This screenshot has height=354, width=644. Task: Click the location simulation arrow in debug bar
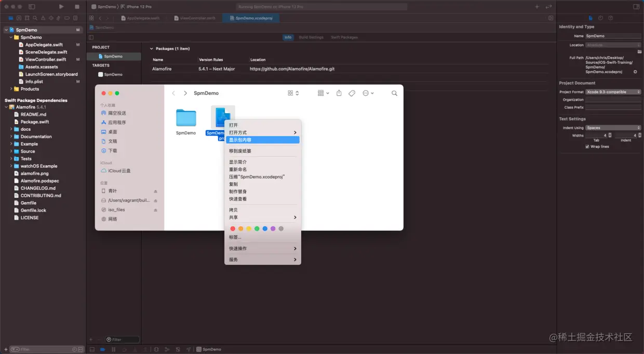pos(189,349)
